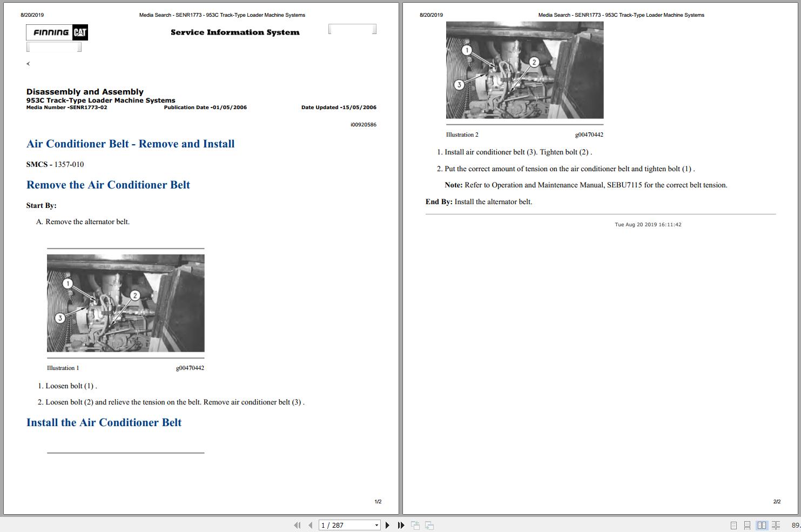Click the left page header date '8/20/2019'

coord(32,15)
